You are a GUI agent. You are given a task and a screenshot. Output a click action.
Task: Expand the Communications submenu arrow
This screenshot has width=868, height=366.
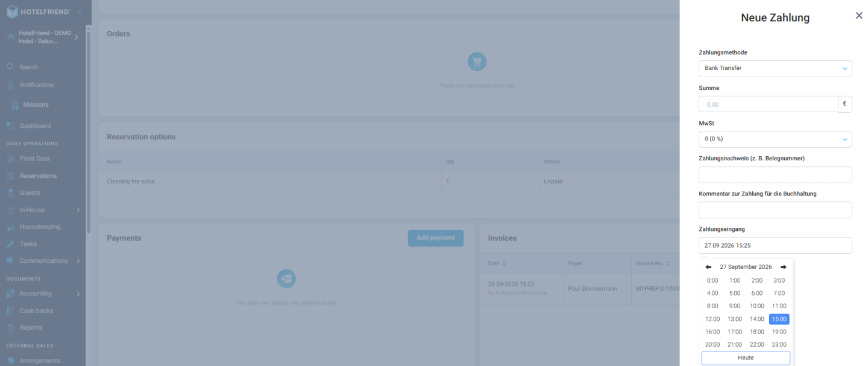tap(78, 261)
